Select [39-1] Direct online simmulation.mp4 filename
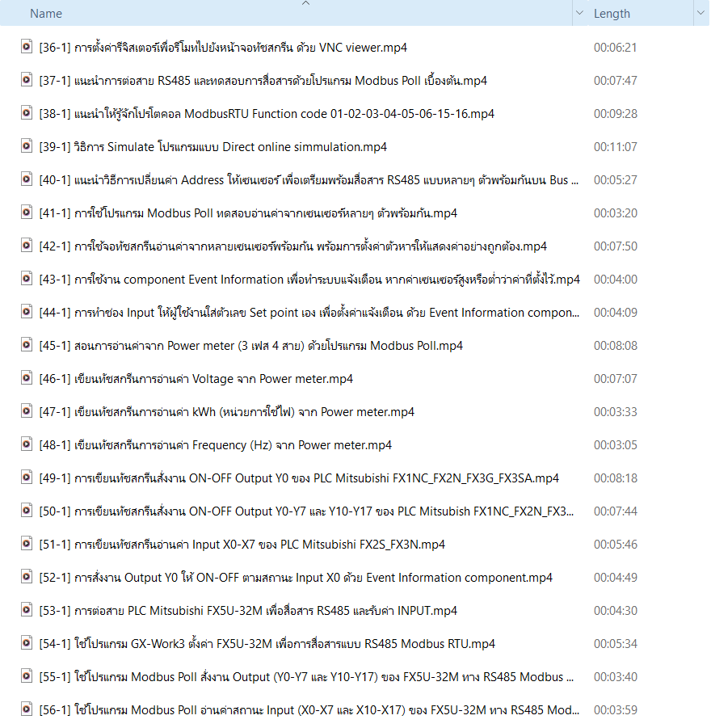Screen dimensions: 711x728 point(213,147)
